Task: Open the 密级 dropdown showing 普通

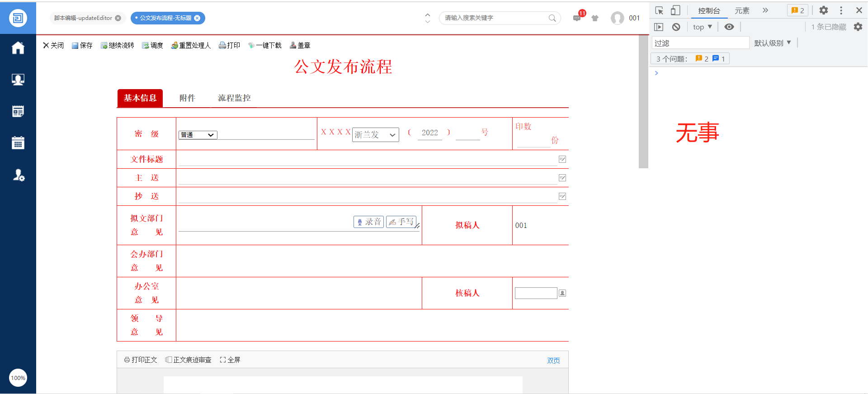Action: coord(198,135)
